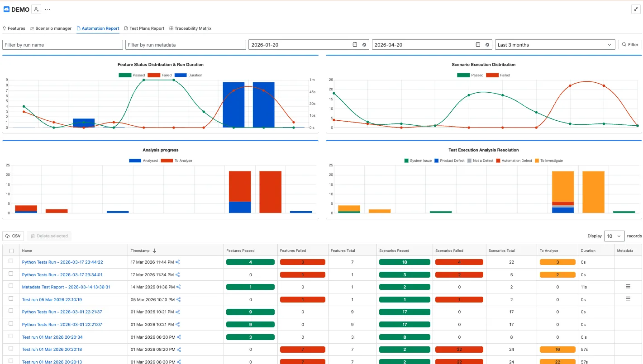
Task: Export table using CSV button
Action: point(13,236)
